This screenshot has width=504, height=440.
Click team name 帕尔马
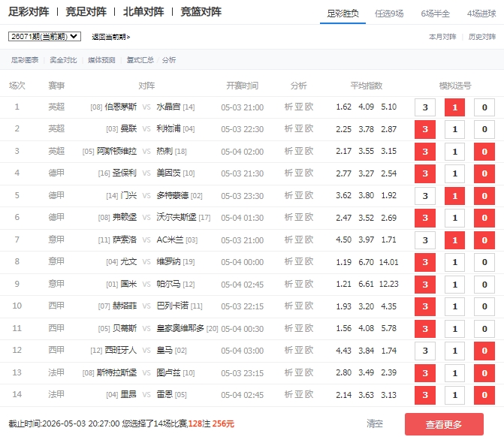pyautogui.click(x=168, y=284)
